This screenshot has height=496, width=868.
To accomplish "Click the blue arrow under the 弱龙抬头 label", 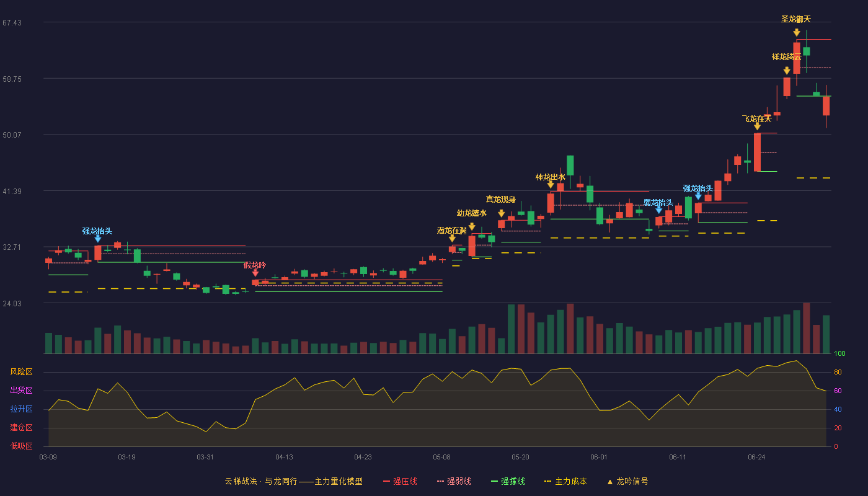I will pos(659,210).
